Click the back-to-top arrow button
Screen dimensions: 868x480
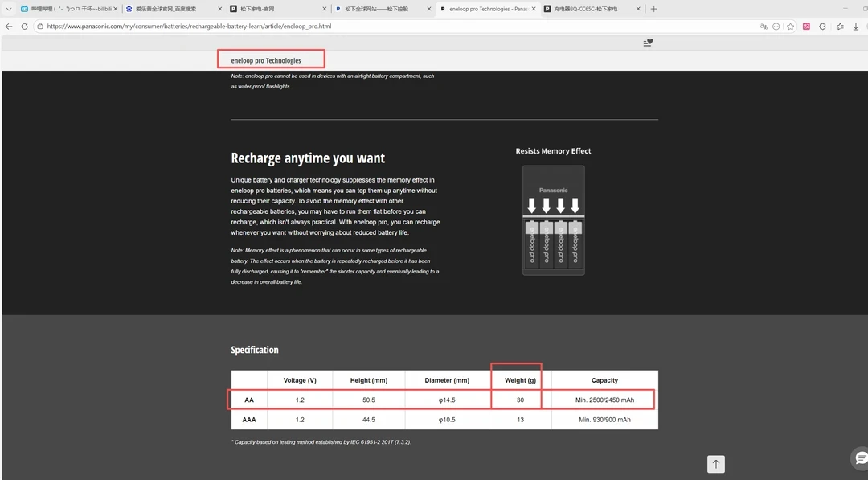(x=716, y=464)
